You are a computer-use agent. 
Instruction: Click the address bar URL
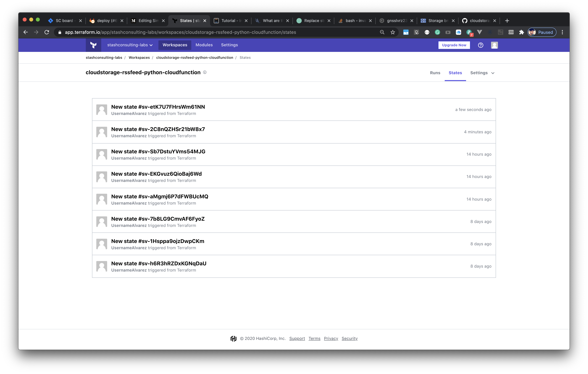180,32
